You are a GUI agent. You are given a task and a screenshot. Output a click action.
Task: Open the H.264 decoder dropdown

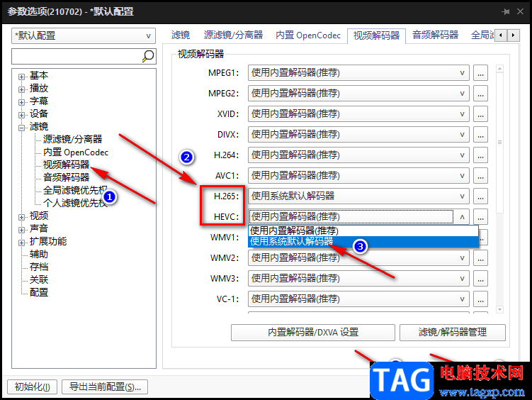pos(358,155)
